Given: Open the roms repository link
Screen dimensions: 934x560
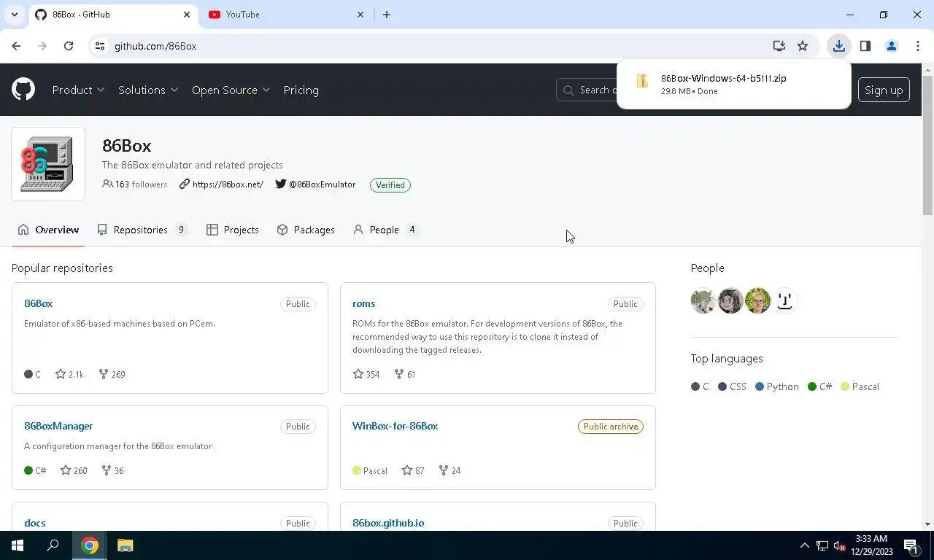Looking at the screenshot, I should [x=363, y=303].
